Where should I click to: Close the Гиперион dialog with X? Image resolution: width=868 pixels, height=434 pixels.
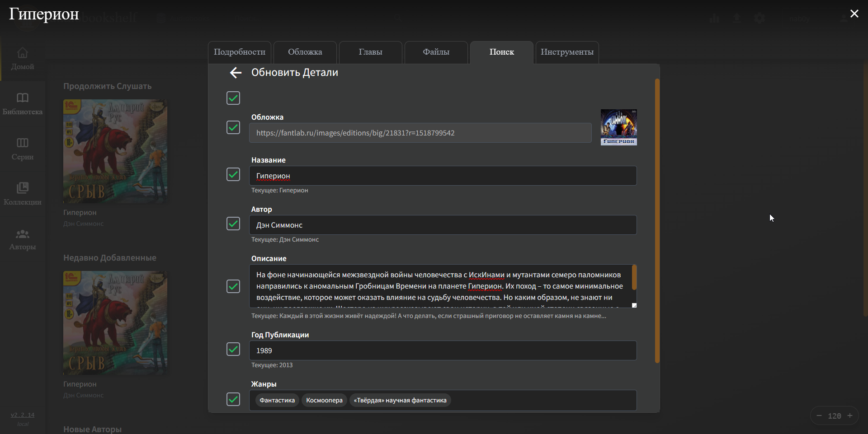tap(854, 14)
